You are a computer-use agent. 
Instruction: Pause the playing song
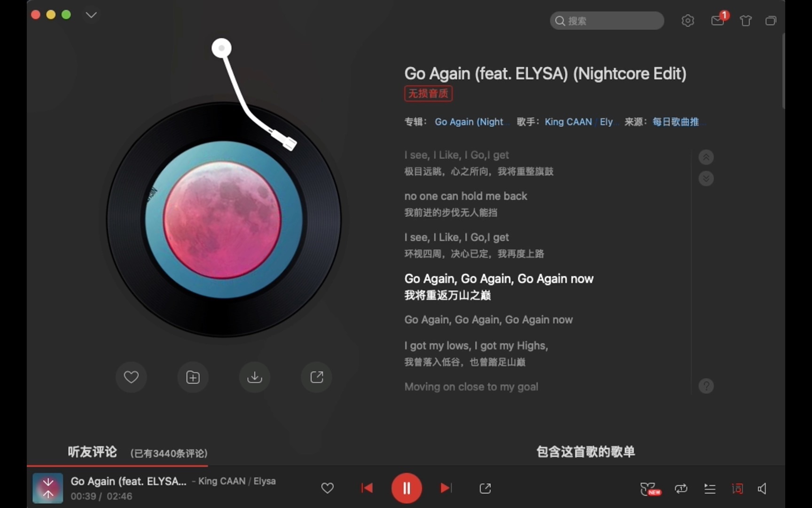[x=406, y=488]
